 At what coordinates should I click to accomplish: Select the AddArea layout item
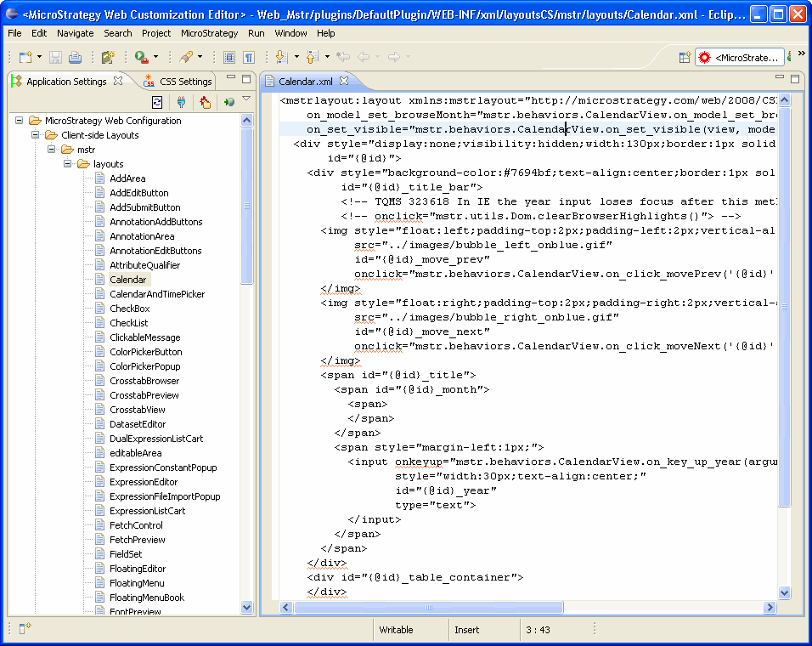pos(127,178)
